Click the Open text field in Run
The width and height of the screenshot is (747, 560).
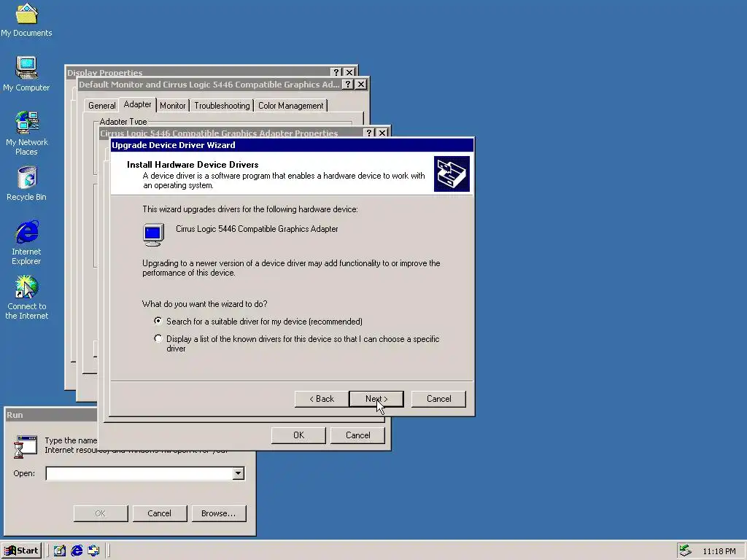(x=139, y=473)
